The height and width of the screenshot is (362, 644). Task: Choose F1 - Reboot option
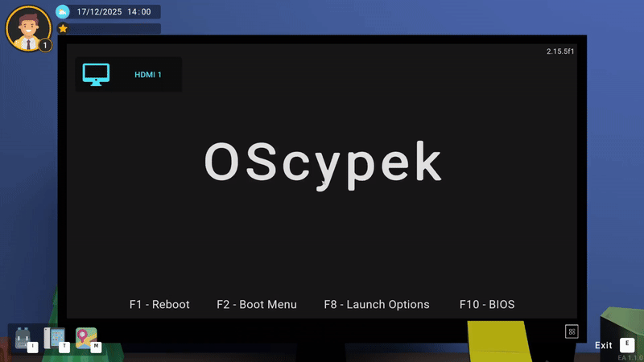(x=159, y=304)
